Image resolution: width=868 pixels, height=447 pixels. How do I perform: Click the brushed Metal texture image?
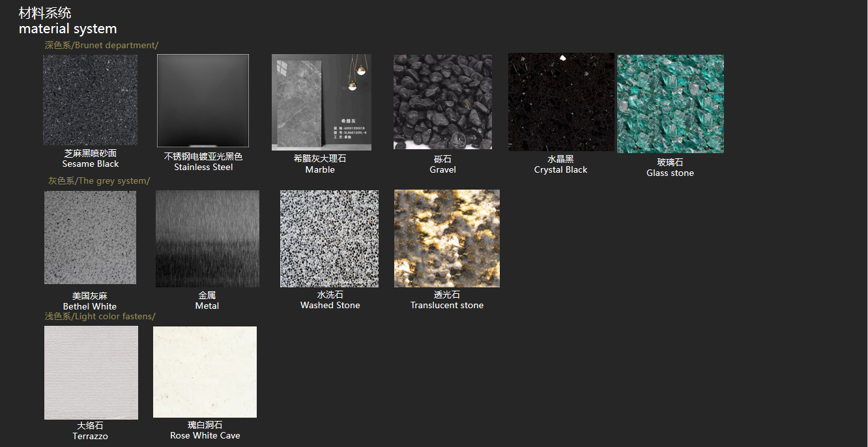coord(207,238)
